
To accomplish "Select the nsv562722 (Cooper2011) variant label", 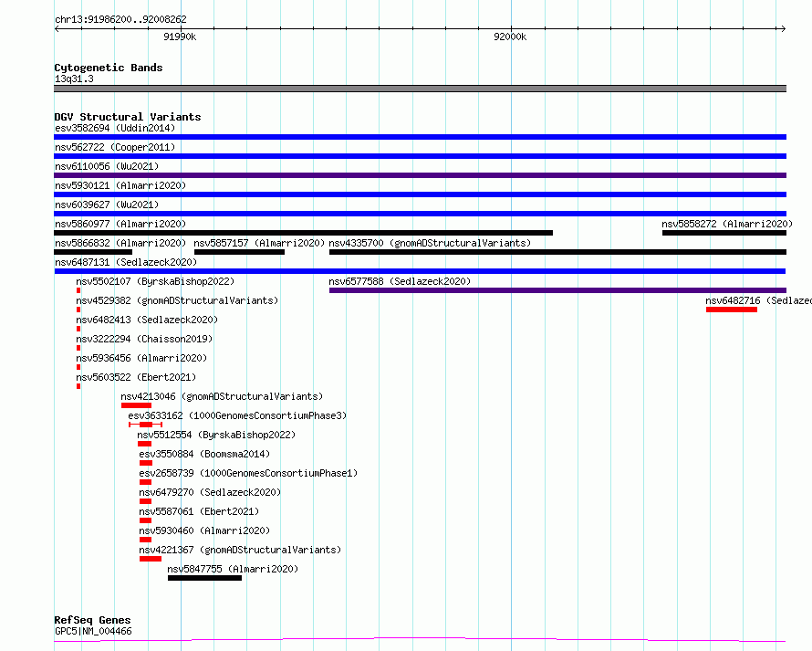I will [x=115, y=147].
